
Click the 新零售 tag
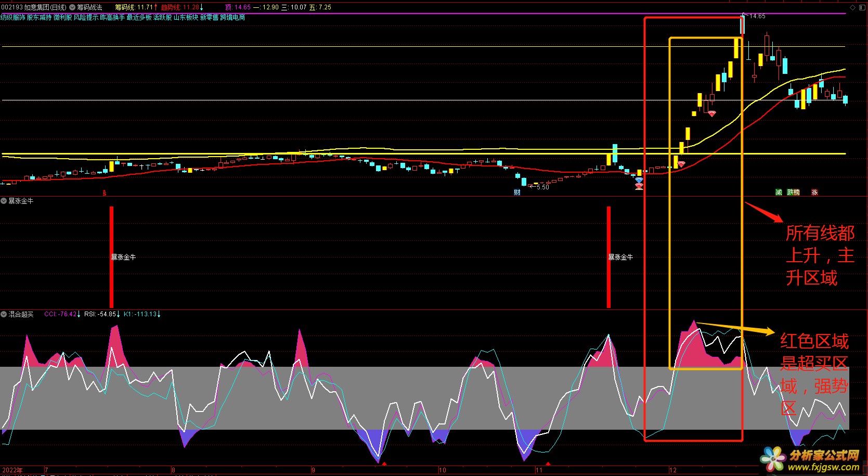(x=209, y=17)
